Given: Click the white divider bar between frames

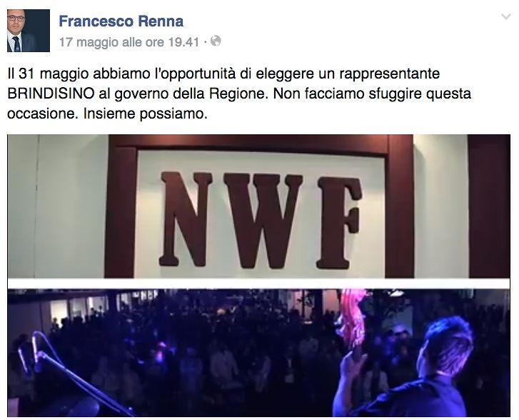Looking at the screenshot, I should pyautogui.click(x=259, y=284).
